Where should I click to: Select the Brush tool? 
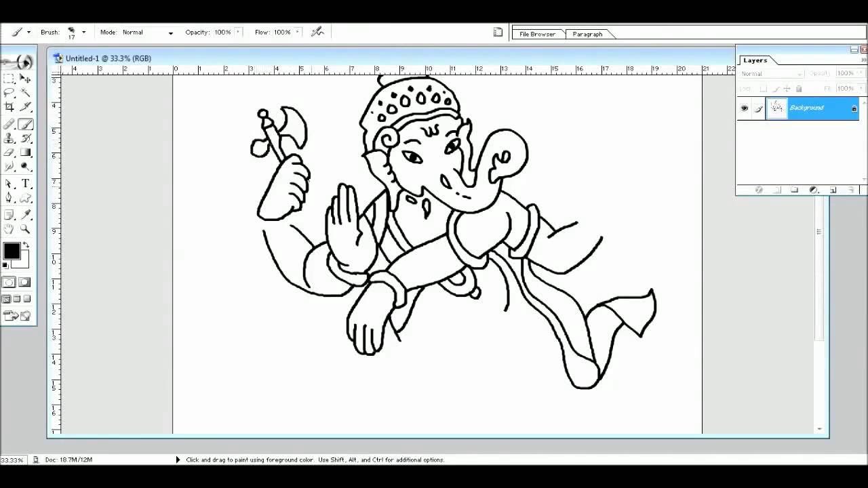(25, 124)
